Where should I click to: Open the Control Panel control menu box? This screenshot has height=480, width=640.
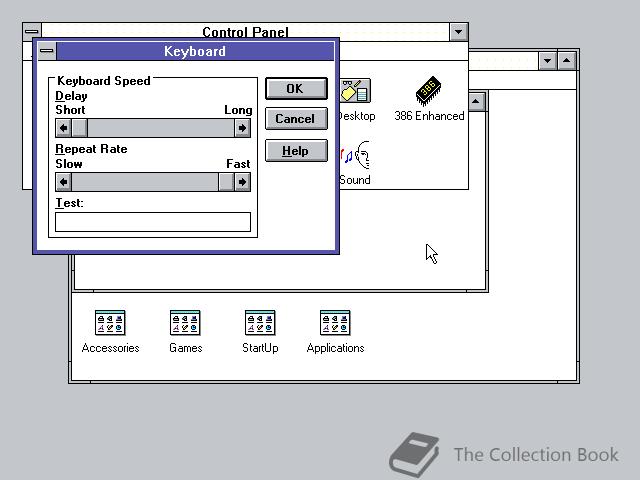pyautogui.click(x=32, y=31)
